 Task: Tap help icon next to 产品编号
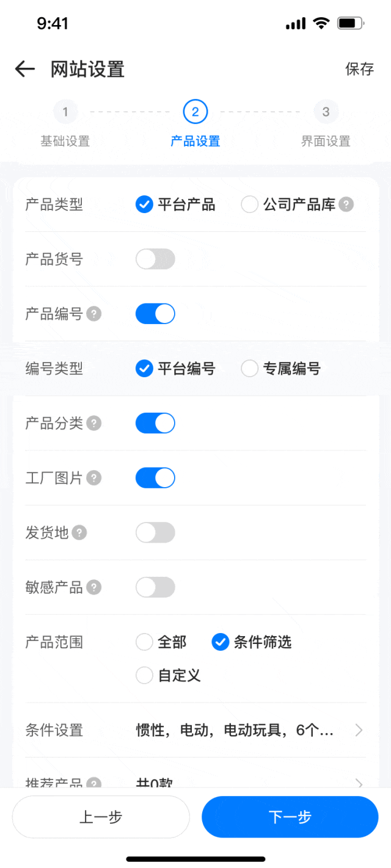pos(93,314)
